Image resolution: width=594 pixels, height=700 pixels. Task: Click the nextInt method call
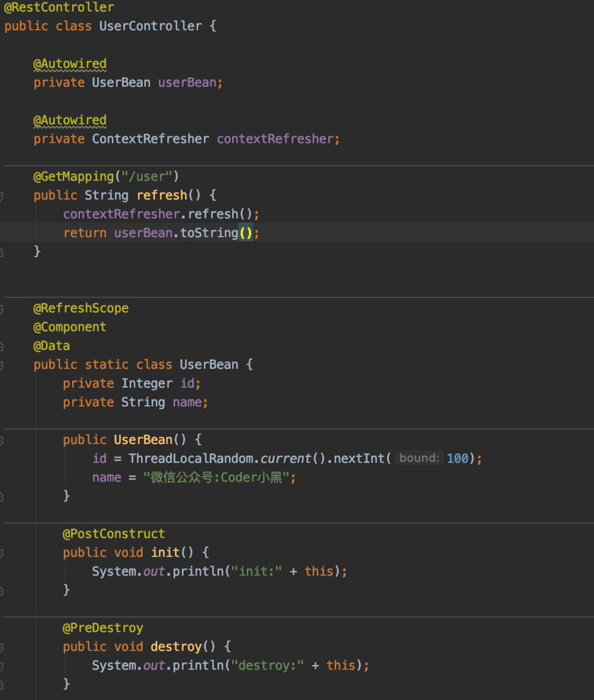tap(359, 458)
